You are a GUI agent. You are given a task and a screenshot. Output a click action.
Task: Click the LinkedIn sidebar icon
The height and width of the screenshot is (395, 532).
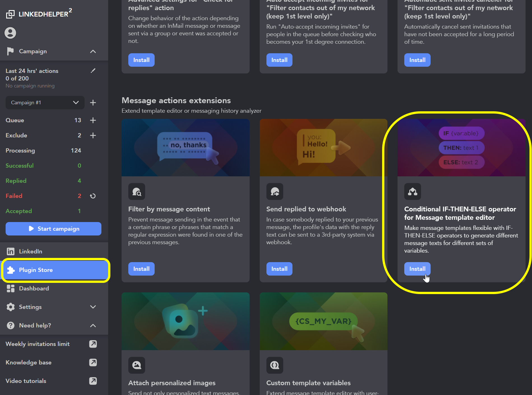11,251
